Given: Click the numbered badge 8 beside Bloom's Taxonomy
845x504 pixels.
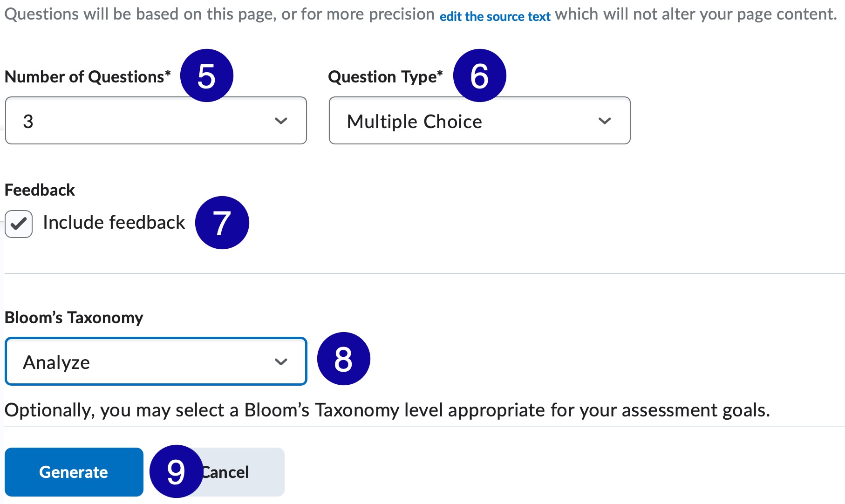Looking at the screenshot, I should coord(343,358).
